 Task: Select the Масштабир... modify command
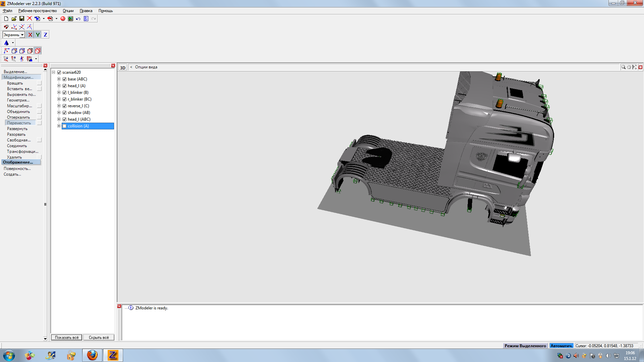19,106
